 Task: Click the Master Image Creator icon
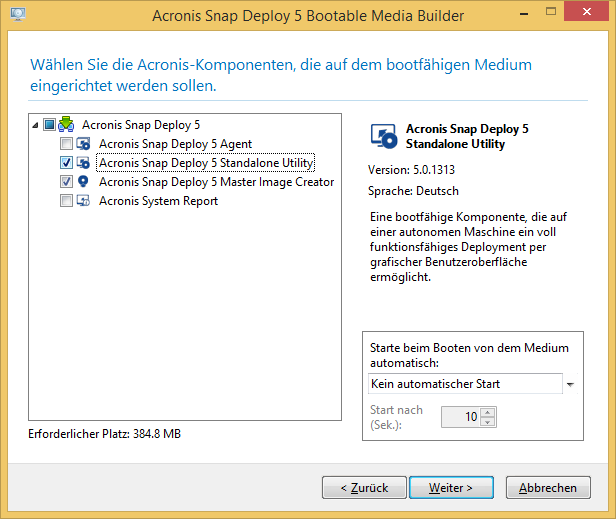click(x=83, y=182)
